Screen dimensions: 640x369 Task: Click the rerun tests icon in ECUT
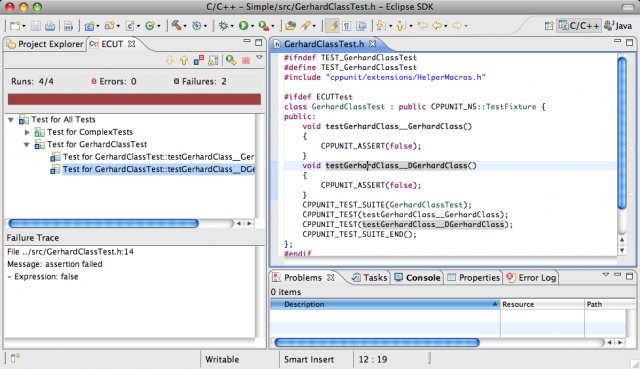click(x=231, y=61)
